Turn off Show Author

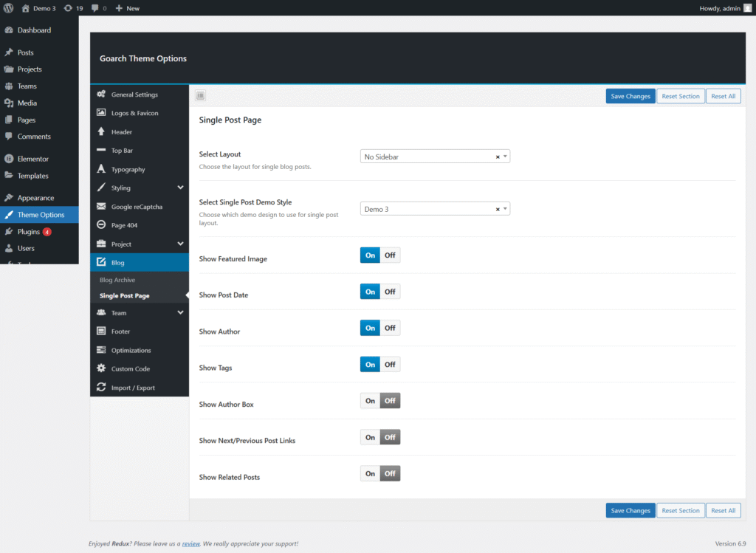[390, 328]
